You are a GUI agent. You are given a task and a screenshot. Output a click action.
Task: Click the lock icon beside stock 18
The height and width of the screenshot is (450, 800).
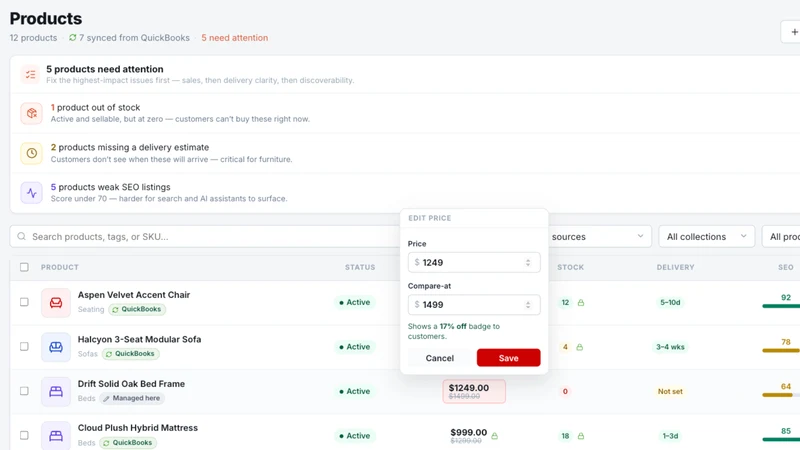581,436
